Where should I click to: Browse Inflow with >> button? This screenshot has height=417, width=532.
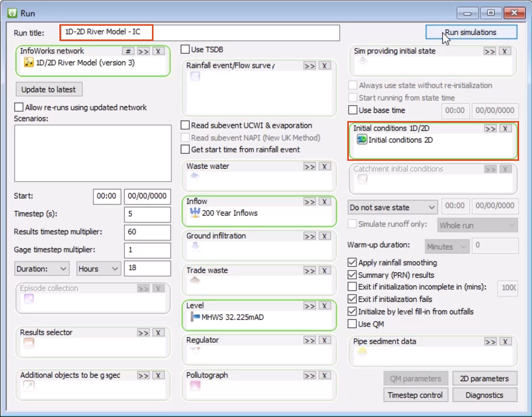(x=310, y=201)
